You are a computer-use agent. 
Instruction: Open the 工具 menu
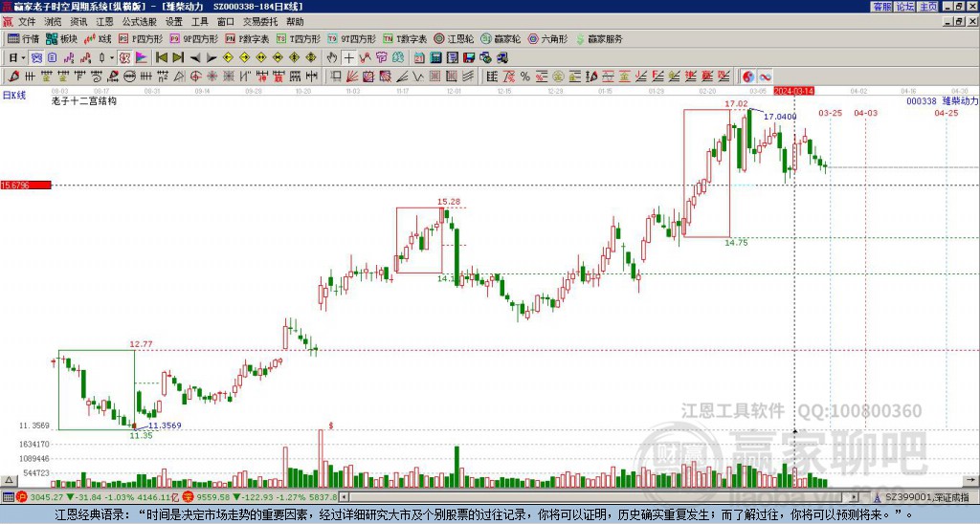click(200, 22)
